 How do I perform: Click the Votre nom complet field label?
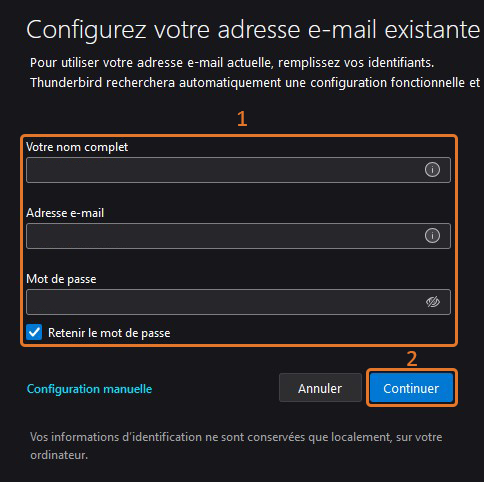[77, 147]
